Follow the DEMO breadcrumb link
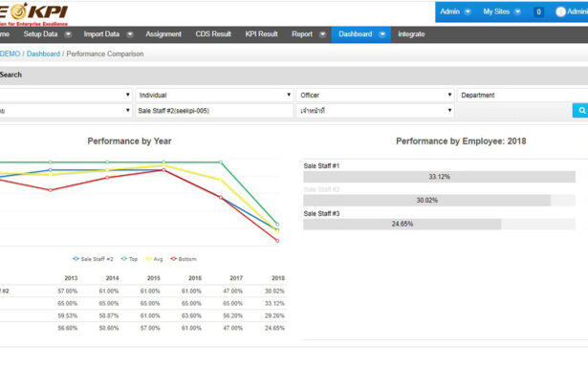588x367 pixels. click(x=11, y=54)
